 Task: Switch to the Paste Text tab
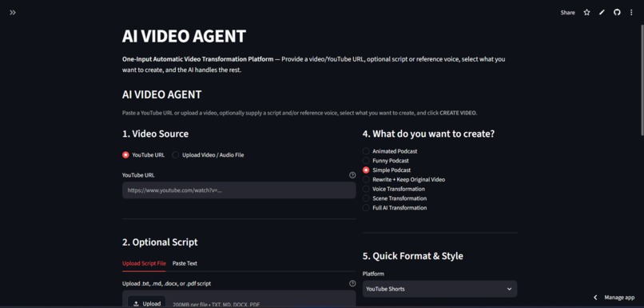pos(185,263)
